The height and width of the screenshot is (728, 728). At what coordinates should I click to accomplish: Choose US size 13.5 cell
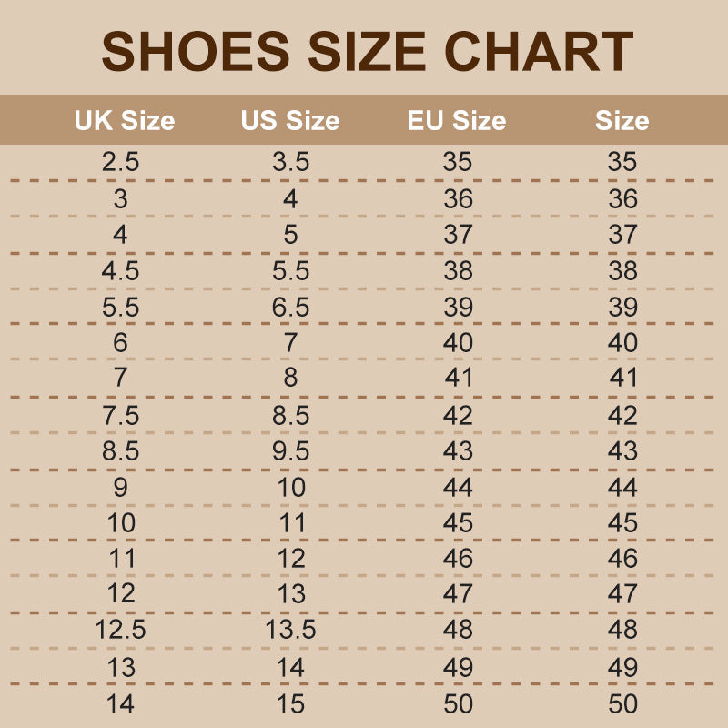tap(290, 630)
